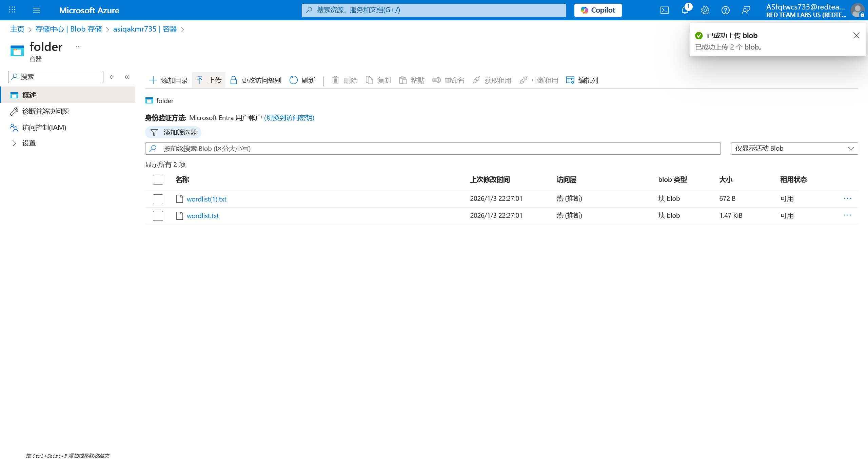Expand the 设置 section in sidebar
The height and width of the screenshot is (461, 868).
pos(14,143)
